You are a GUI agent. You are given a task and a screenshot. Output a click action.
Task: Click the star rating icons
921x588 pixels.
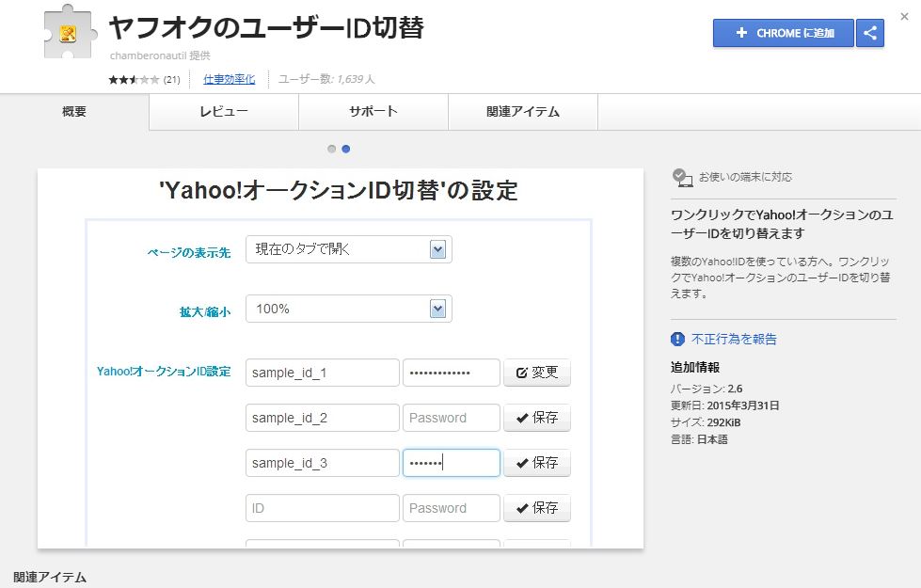tap(134, 80)
